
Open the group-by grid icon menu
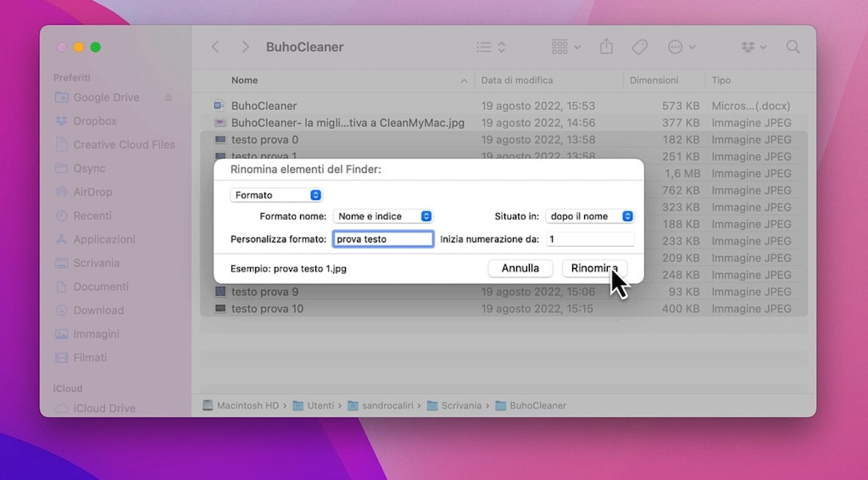[565, 47]
